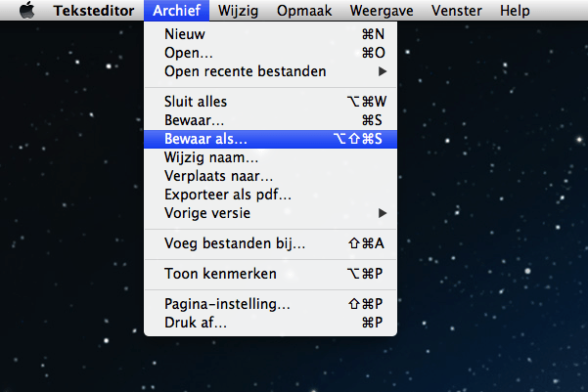Open the Weergave menu

[x=382, y=11]
